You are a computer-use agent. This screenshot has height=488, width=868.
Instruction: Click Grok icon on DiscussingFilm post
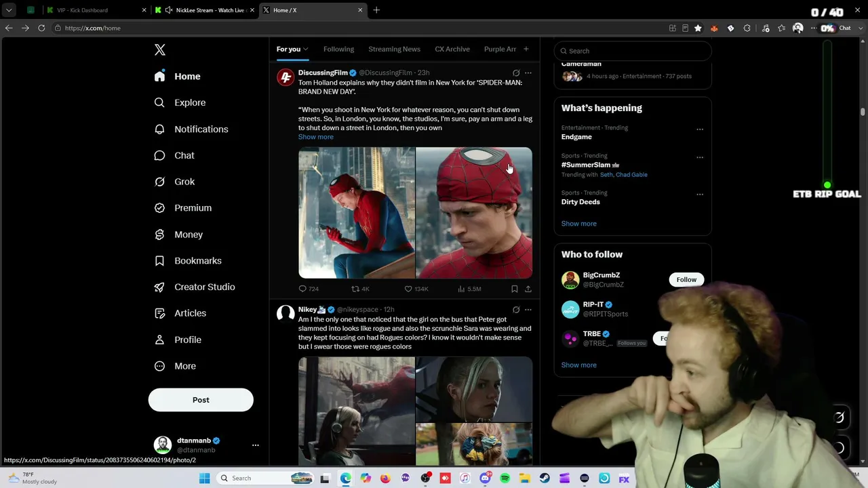click(516, 73)
